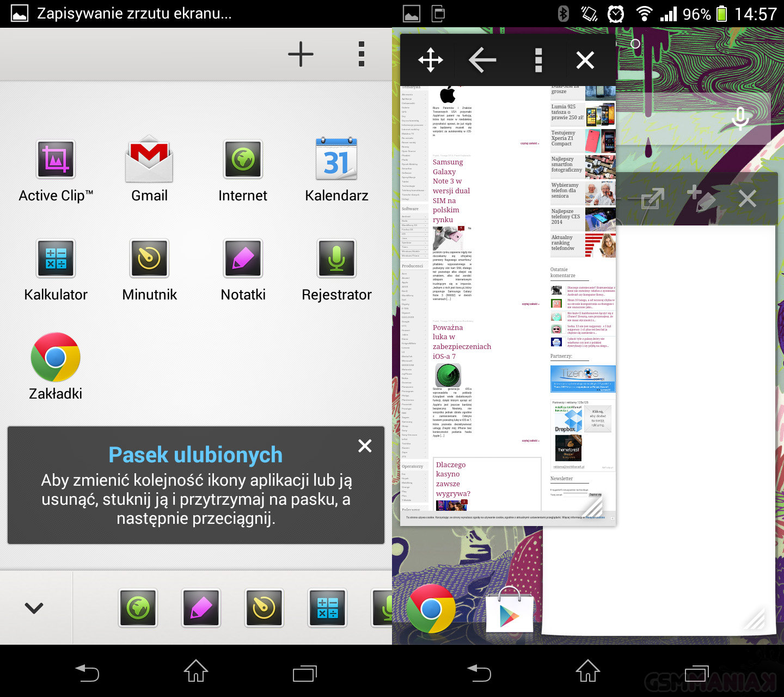The image size is (784, 697).
Task: Grab the floating window move handle
Action: point(431,60)
